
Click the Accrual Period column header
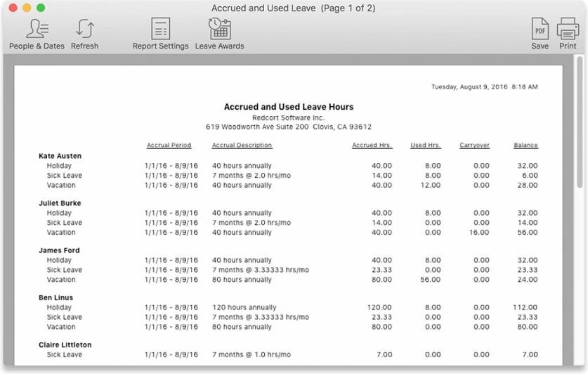(x=169, y=146)
